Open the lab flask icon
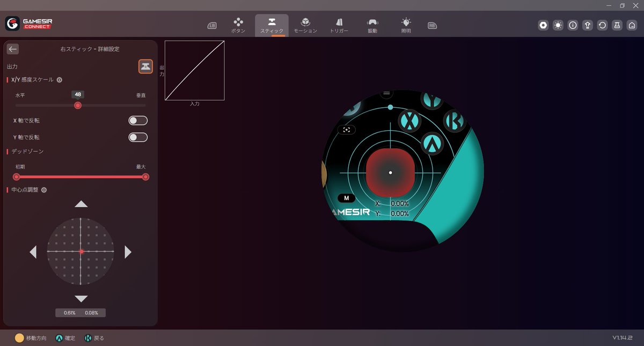This screenshot has height=346, width=644. click(617, 25)
